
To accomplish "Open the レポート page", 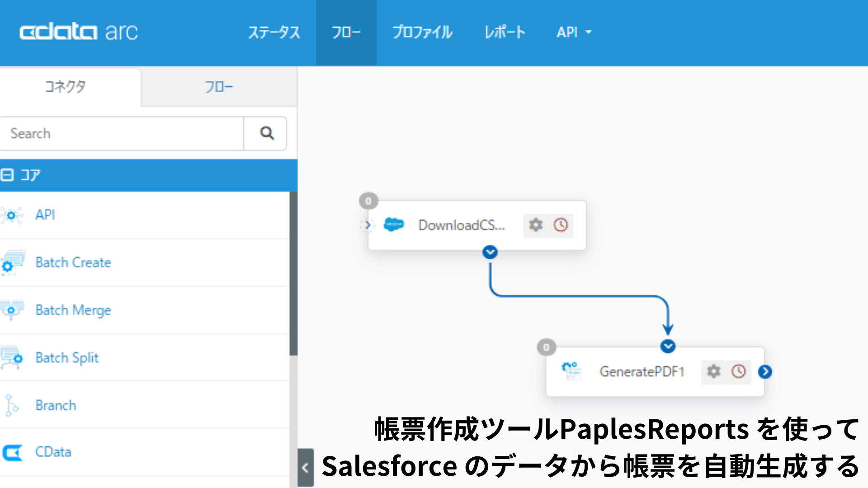I will tap(505, 33).
